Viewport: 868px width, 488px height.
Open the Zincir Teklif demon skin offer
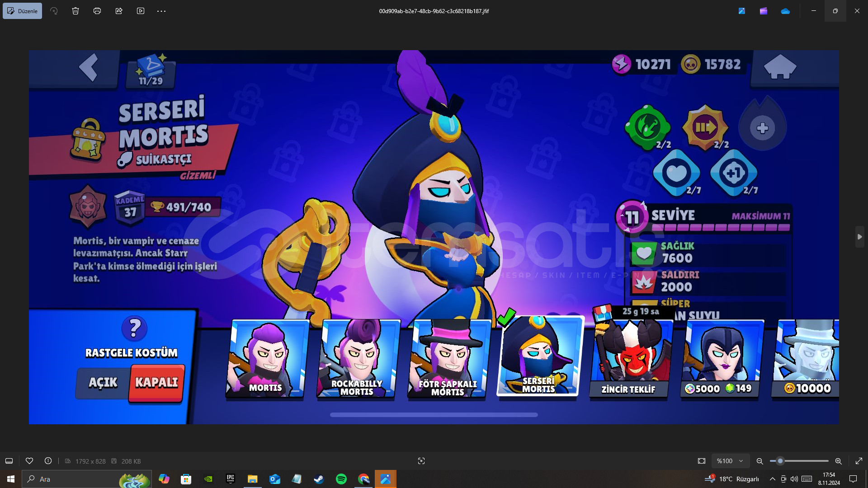tap(631, 358)
